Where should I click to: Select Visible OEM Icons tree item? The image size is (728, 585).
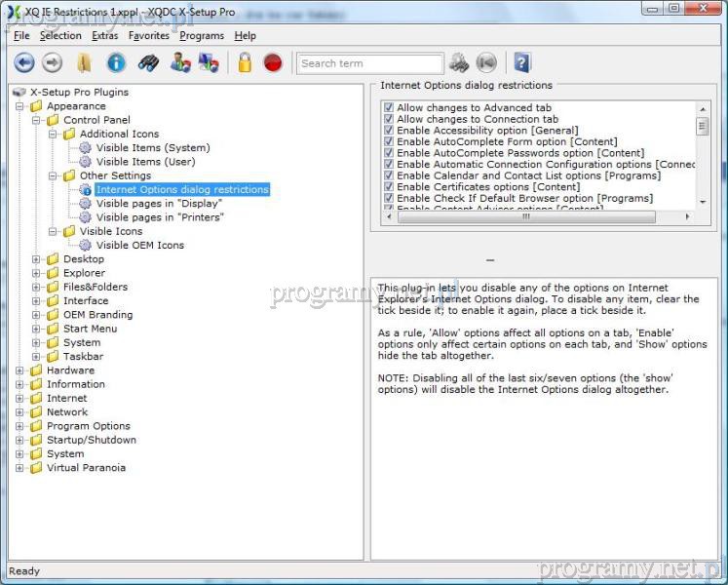(x=139, y=246)
